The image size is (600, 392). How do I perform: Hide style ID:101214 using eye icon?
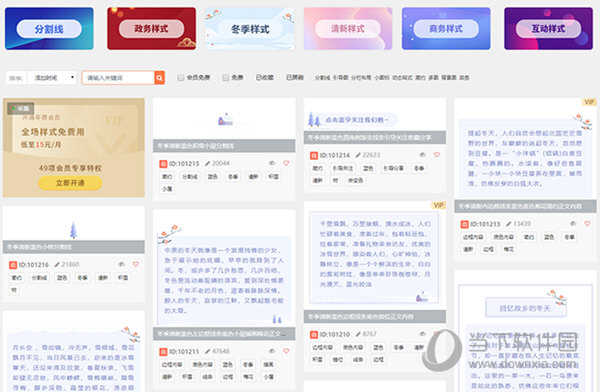point(422,155)
